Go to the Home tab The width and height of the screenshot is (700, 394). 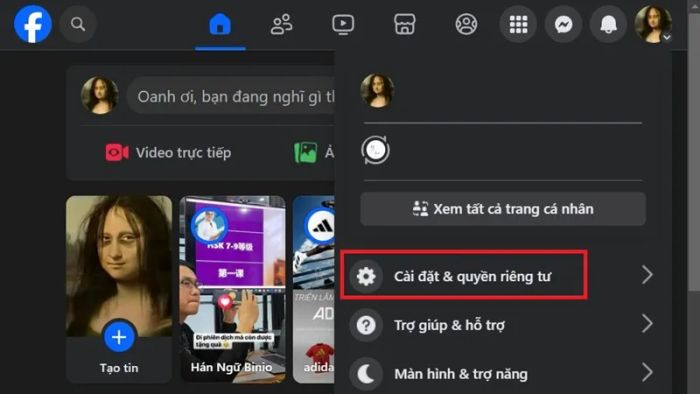click(220, 24)
